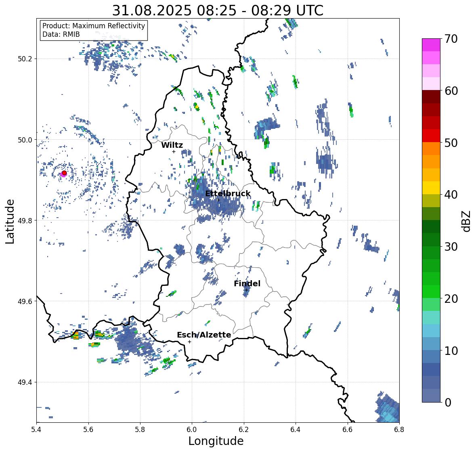Click the Wiltz station label
This screenshot has height=451, width=476.
[x=172, y=145]
